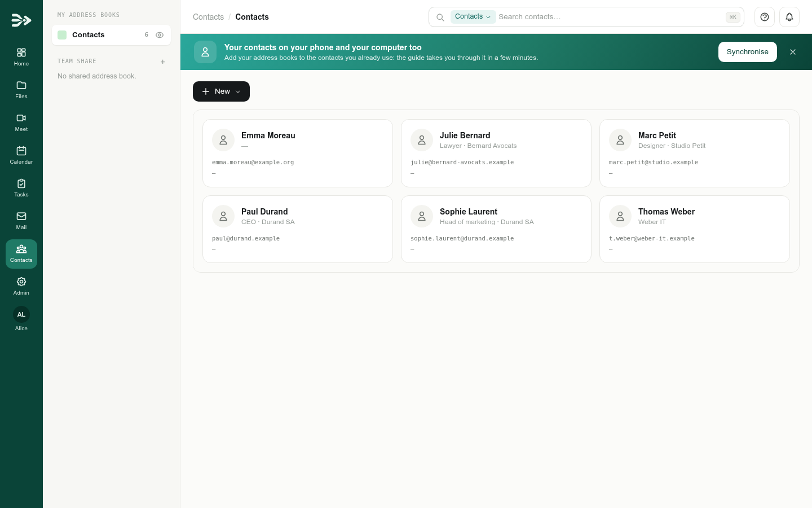This screenshot has width=812, height=508.
Task: Go to Home in the sidebar
Action: tap(21, 57)
